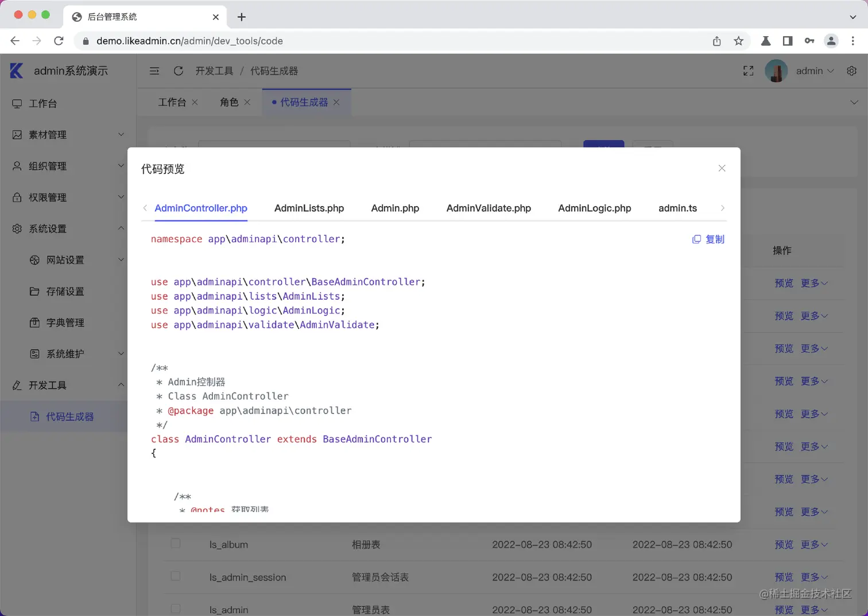Click the refresh icon beside breadcrumb
The height and width of the screenshot is (616, 868).
pos(179,71)
